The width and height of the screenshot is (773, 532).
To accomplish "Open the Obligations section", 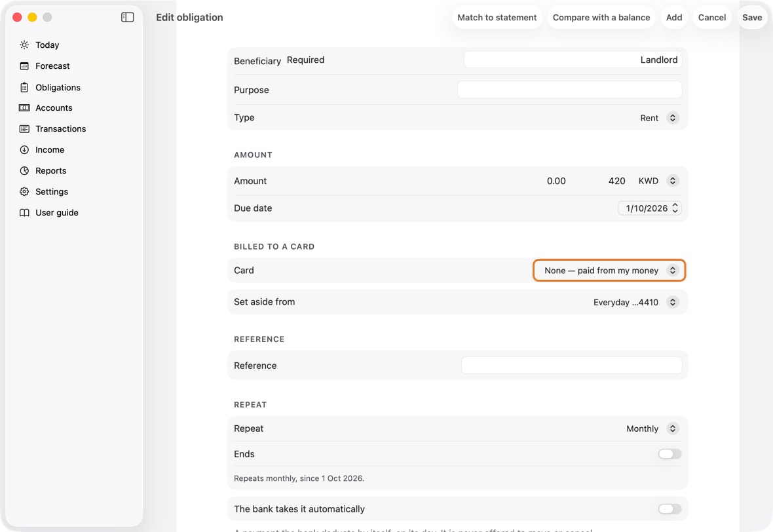I will click(x=58, y=87).
